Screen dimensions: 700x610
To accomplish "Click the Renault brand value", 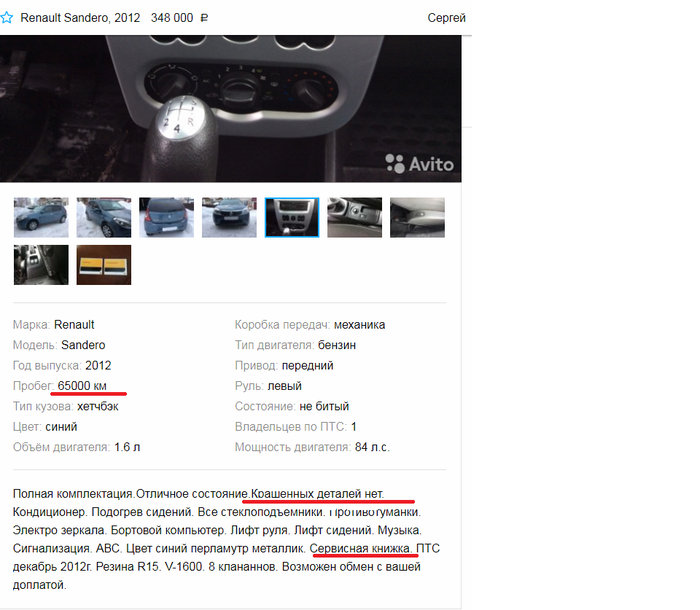I will click(74, 325).
